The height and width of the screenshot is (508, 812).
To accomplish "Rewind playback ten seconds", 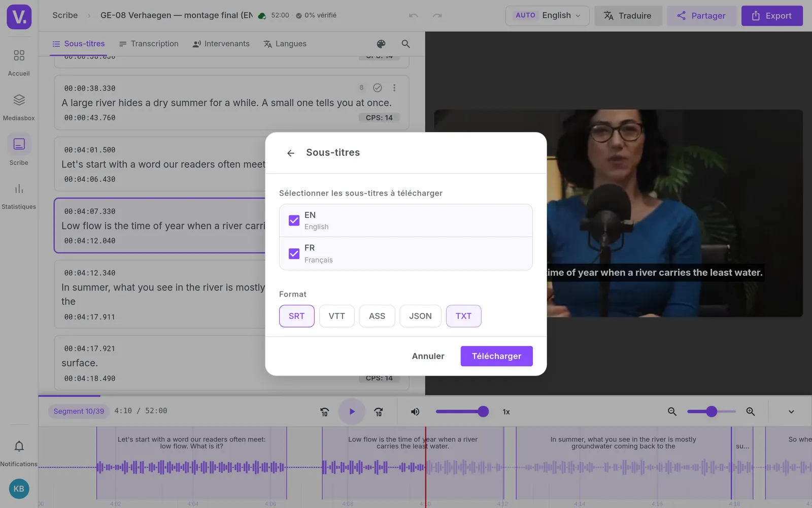I will pos(325,412).
